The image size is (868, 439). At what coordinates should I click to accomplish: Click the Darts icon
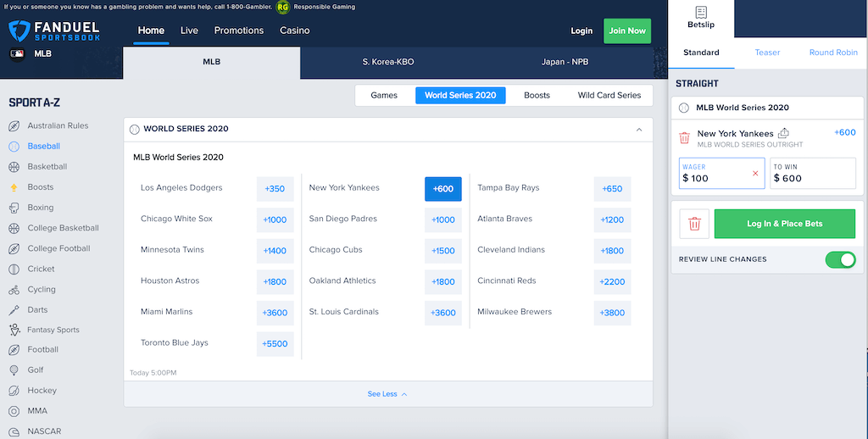14,310
